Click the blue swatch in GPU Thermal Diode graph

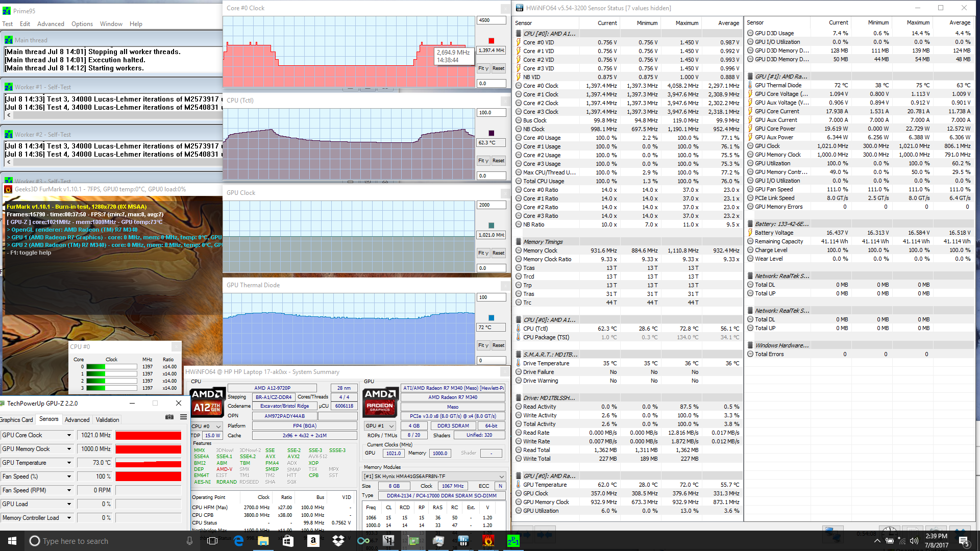pos(491,318)
